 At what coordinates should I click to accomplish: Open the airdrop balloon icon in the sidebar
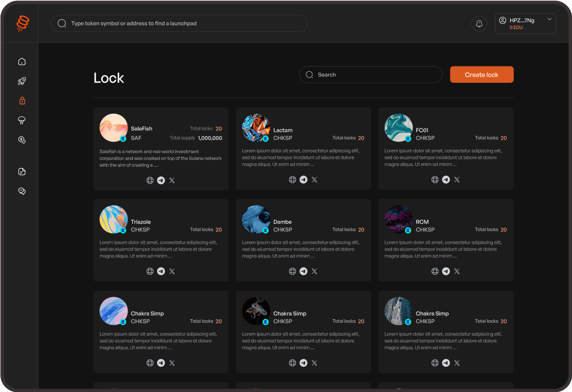pos(21,120)
